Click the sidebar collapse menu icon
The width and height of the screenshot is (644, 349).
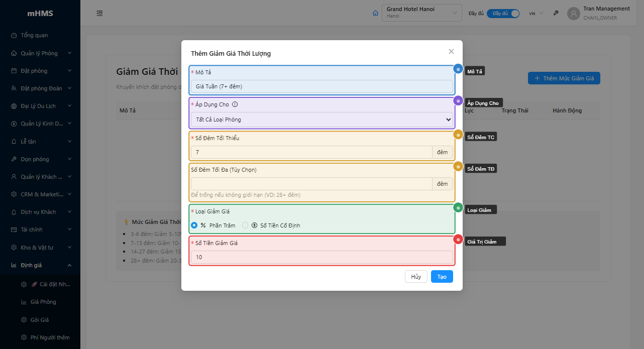[99, 14]
